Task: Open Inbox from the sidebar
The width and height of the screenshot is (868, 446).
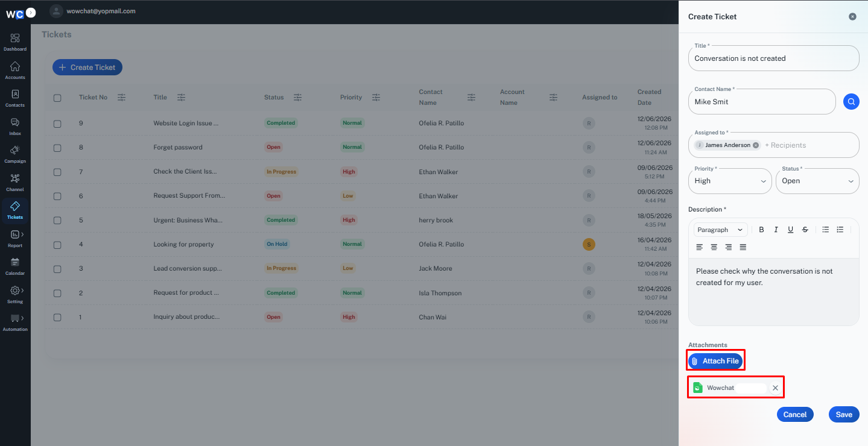Action: point(15,127)
